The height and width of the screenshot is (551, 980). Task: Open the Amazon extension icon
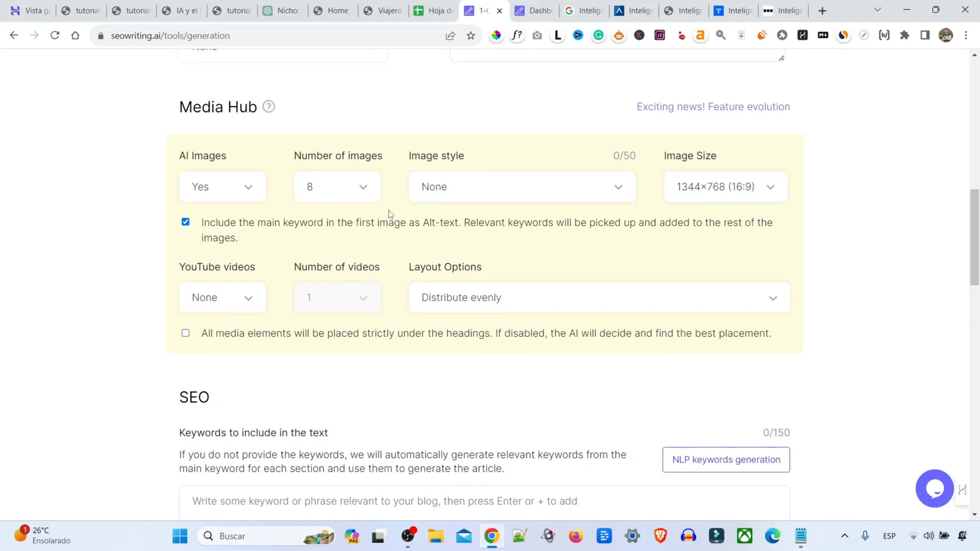[x=700, y=35]
